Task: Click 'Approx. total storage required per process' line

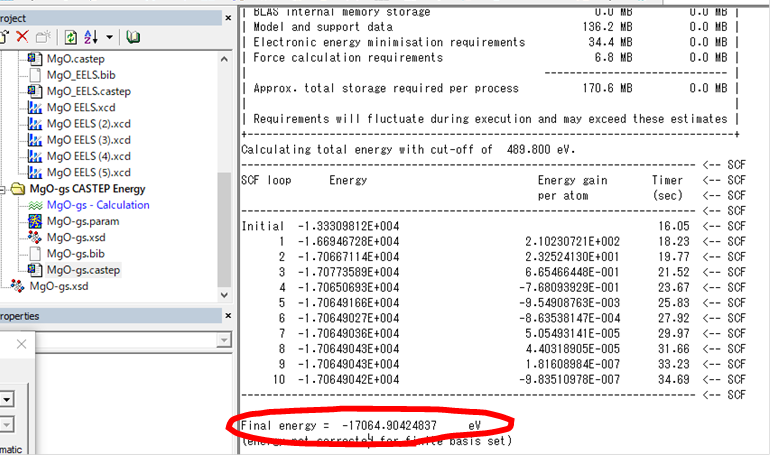Action: coord(386,88)
